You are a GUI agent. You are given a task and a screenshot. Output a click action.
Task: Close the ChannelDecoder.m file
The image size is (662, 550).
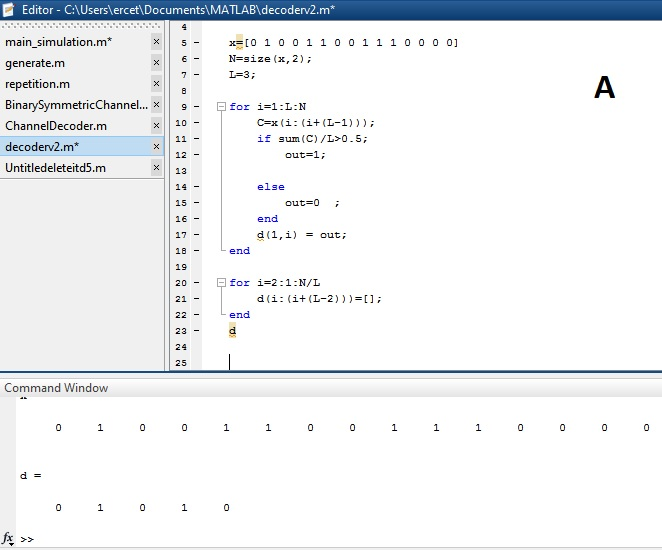pyautogui.click(x=156, y=126)
